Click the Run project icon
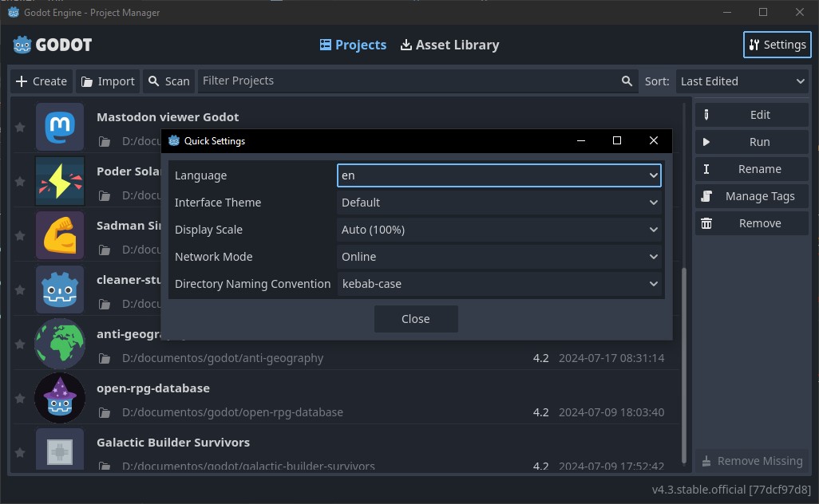 coord(706,141)
